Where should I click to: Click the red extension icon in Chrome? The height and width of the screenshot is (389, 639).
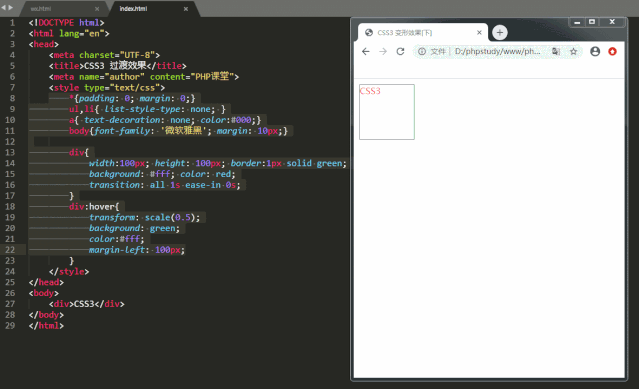point(612,51)
